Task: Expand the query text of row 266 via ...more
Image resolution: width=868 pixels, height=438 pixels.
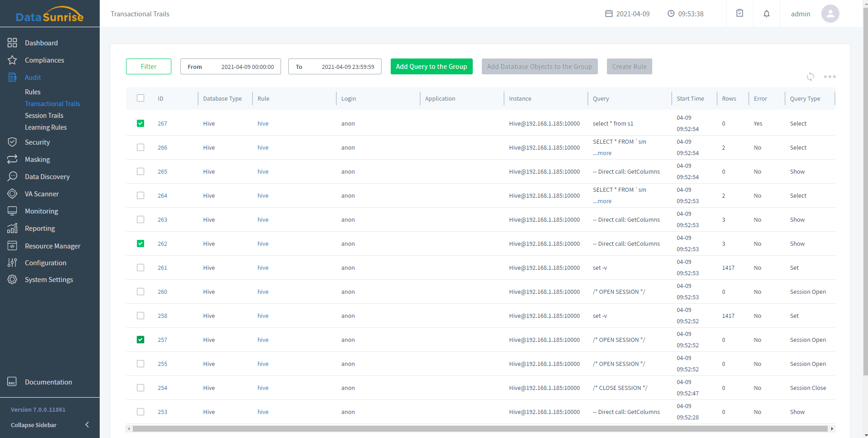Action: 602,153
